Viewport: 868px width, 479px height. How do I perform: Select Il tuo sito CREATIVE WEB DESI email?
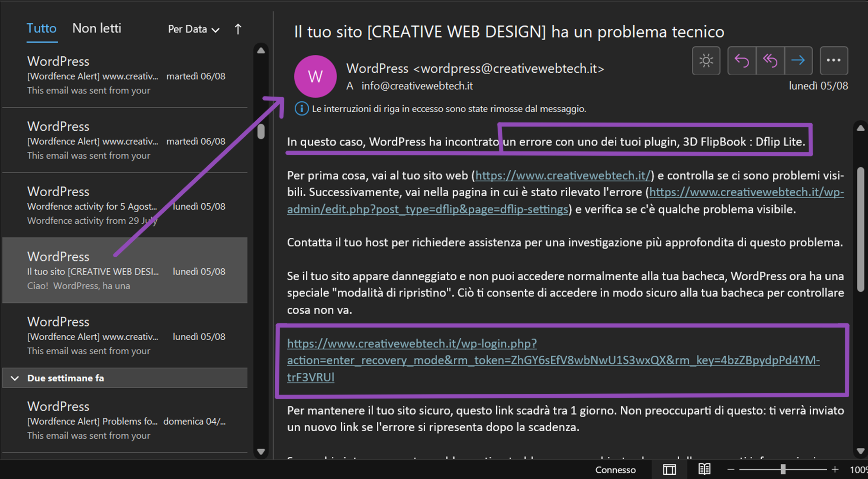[125, 270]
